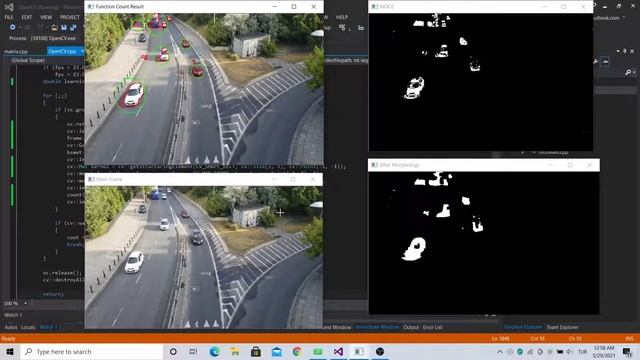Click the debug threads toolbar icon next to HELP
Viewport: 640px width, 360px height.
coord(342,27)
